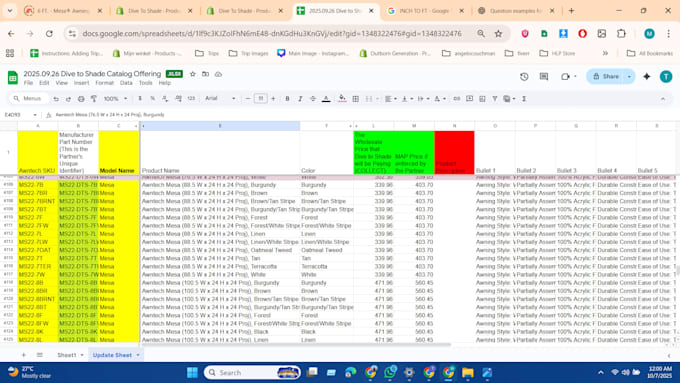Image resolution: width=680 pixels, height=383 pixels.
Task: Format cells as currency
Action: click(x=140, y=99)
